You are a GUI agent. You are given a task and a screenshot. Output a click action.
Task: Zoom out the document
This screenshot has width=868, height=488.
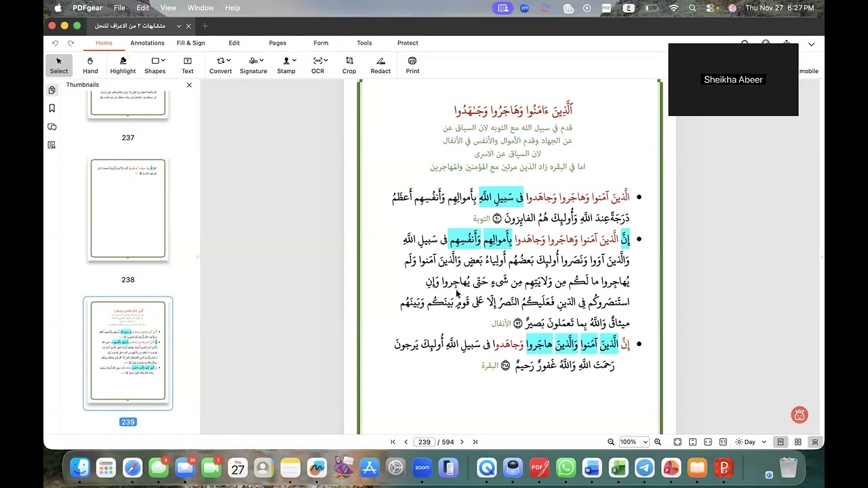(611, 442)
